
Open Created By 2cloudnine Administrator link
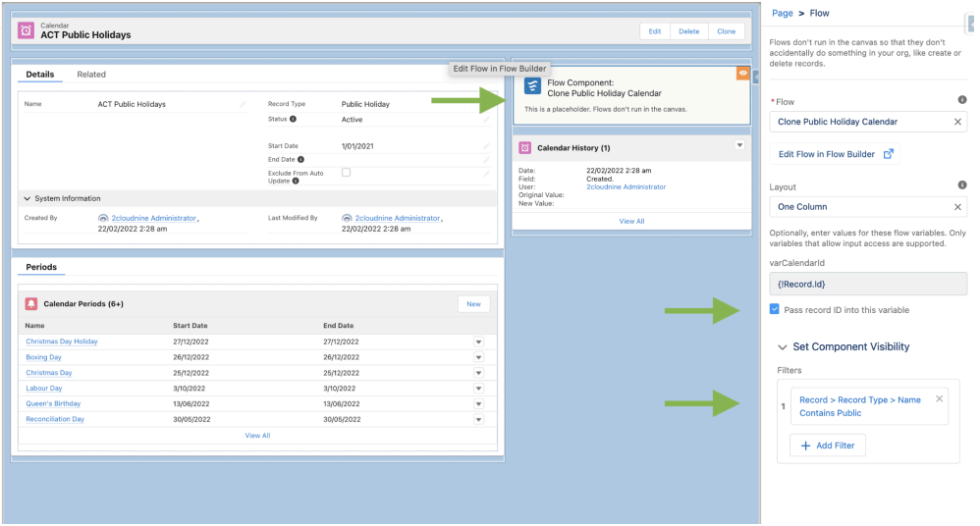pos(154,218)
